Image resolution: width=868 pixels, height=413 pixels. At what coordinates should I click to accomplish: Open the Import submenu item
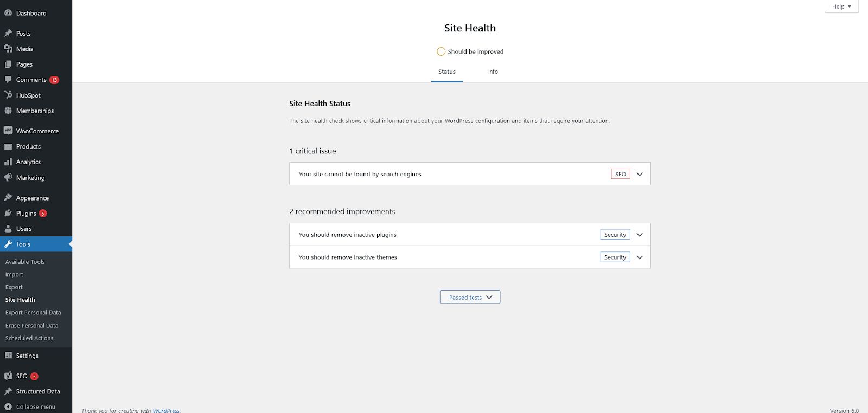(x=14, y=275)
